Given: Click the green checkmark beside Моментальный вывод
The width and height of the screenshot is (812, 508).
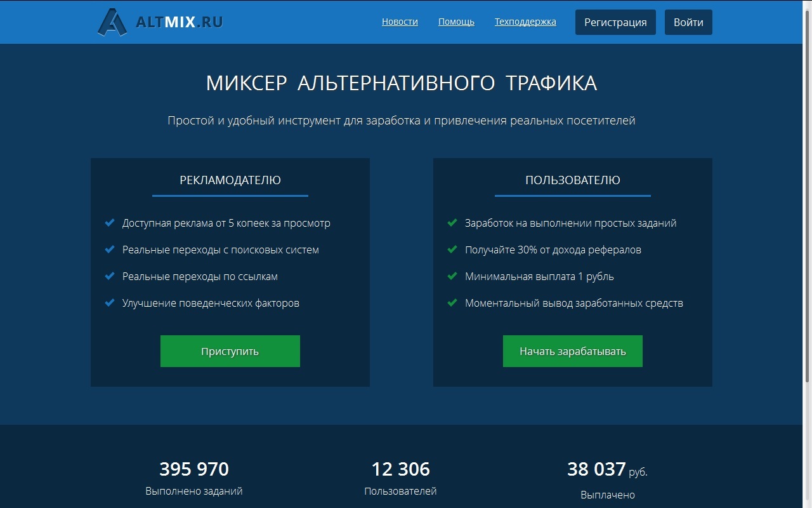Looking at the screenshot, I should point(452,303).
